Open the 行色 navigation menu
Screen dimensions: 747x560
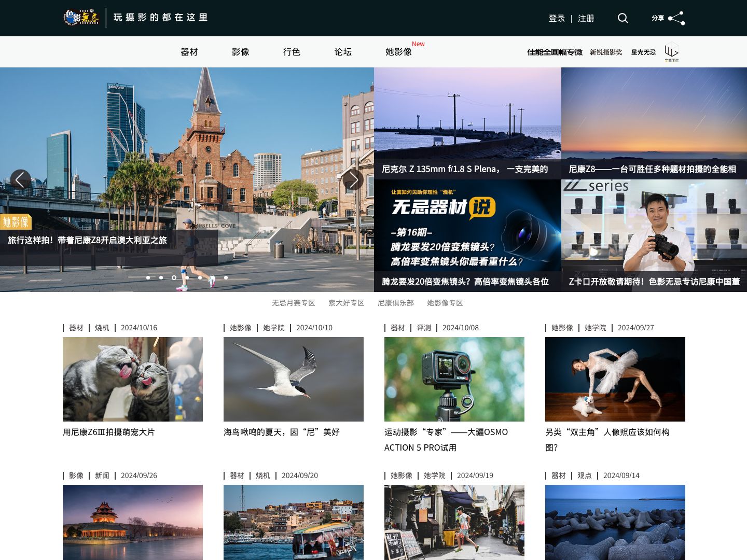(292, 52)
